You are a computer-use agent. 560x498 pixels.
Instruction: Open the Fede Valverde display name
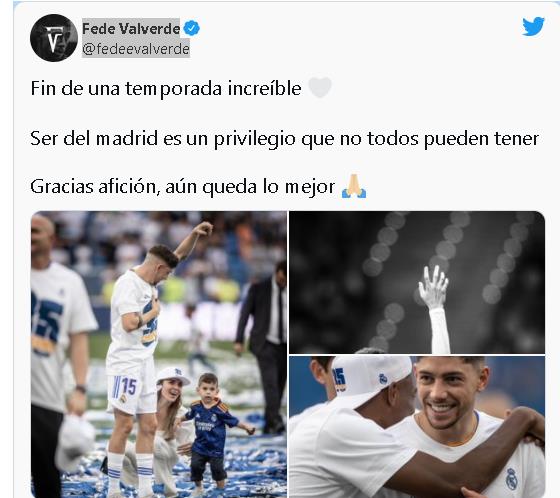tap(131, 29)
